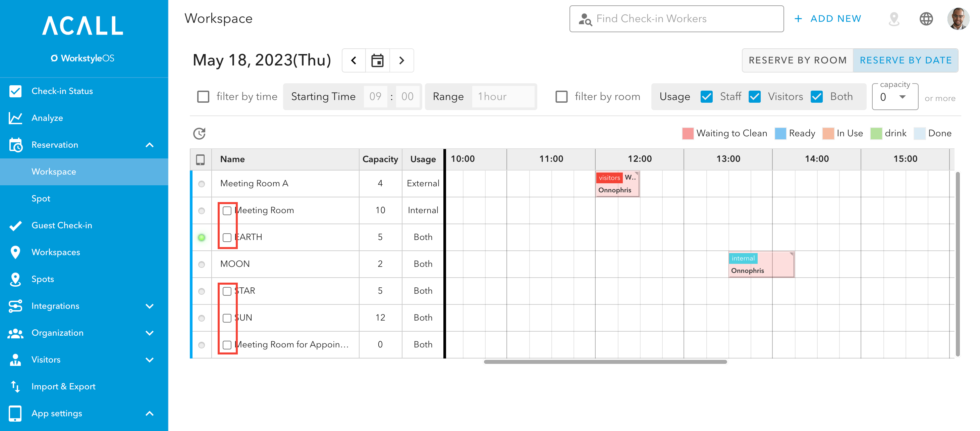The image size is (980, 431).
Task: Go to the previous day arrow
Action: [x=354, y=60]
